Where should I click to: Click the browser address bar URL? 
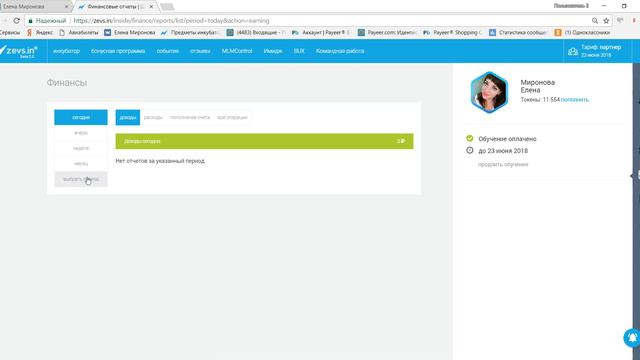[171, 20]
